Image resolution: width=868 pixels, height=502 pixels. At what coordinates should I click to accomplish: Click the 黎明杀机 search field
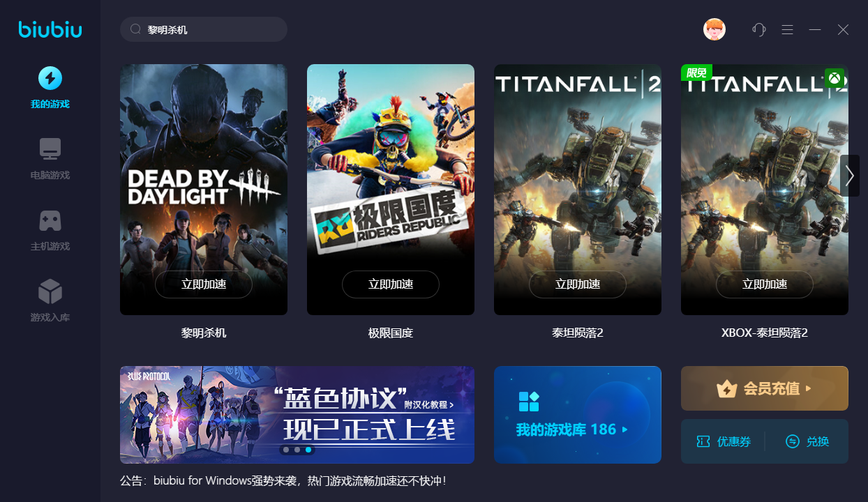click(204, 29)
